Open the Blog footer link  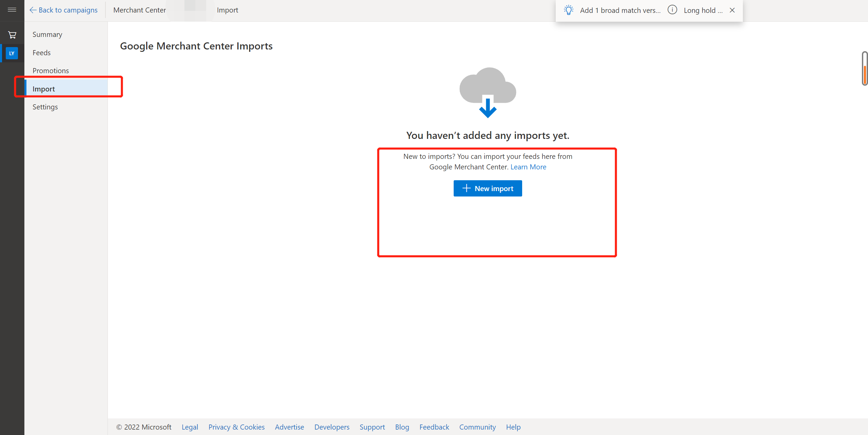(402, 427)
